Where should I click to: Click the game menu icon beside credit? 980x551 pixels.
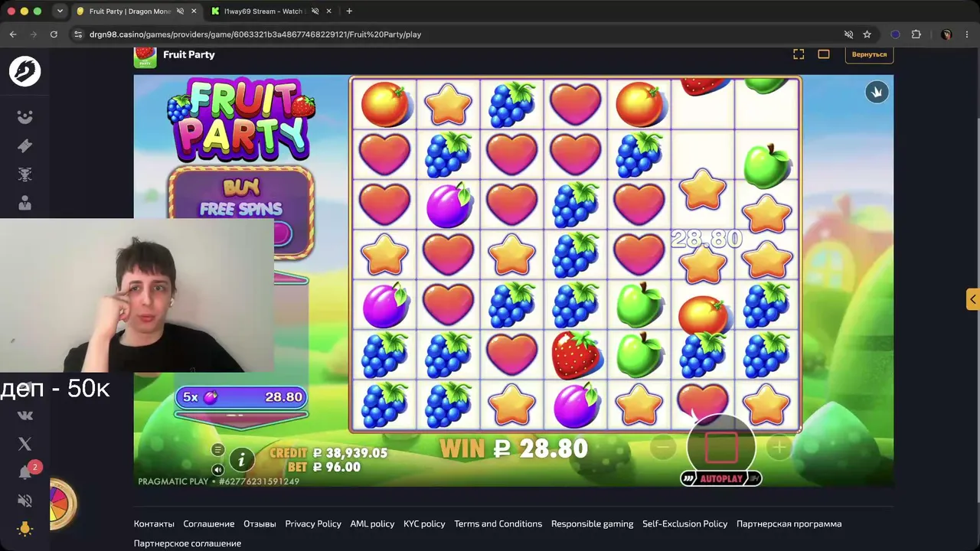(x=218, y=450)
